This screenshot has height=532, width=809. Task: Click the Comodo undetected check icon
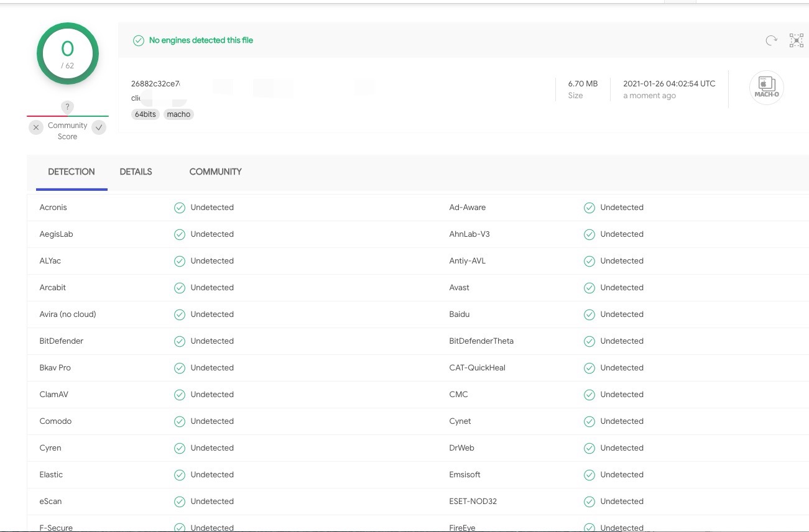pyautogui.click(x=180, y=421)
